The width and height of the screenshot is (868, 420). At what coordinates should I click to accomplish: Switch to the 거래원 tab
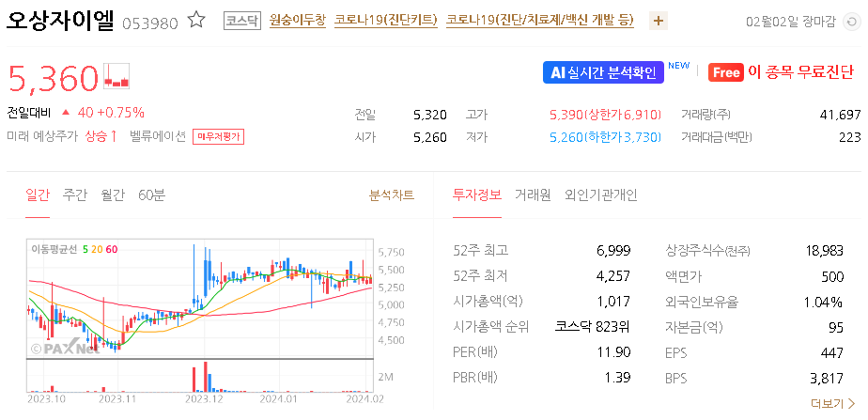533,194
